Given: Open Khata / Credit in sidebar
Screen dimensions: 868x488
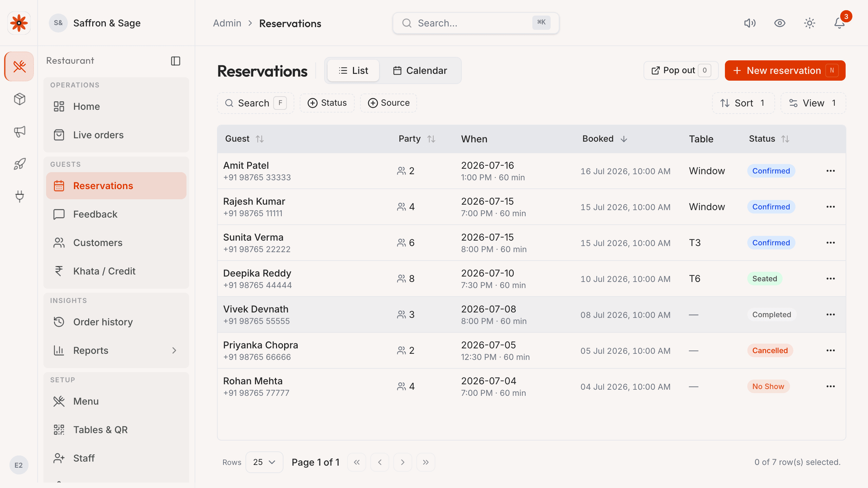Looking at the screenshot, I should point(116,271).
